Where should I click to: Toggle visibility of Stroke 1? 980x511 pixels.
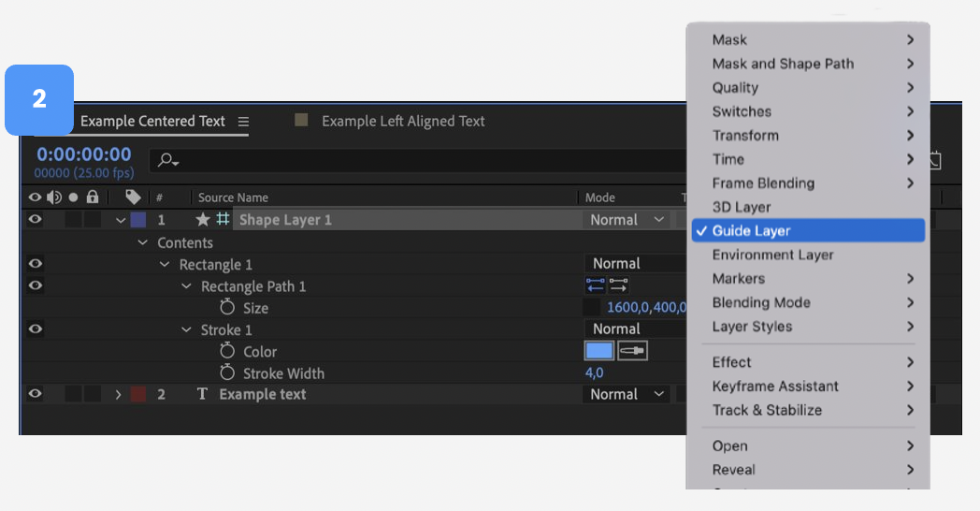(x=36, y=329)
